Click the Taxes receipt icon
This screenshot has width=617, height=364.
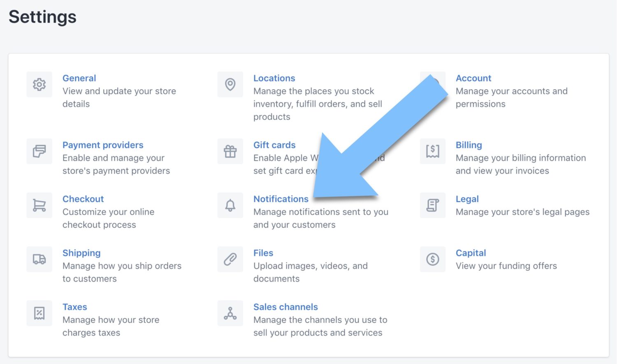(39, 313)
